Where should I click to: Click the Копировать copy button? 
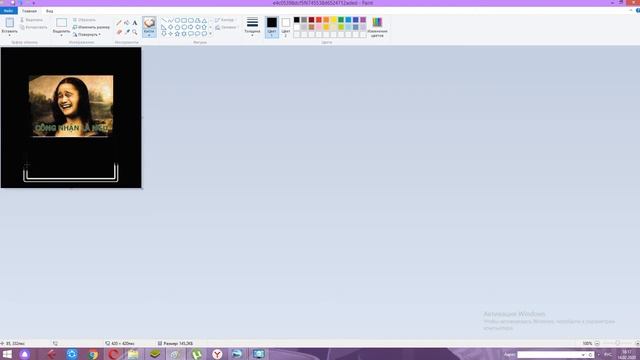pos(33,27)
